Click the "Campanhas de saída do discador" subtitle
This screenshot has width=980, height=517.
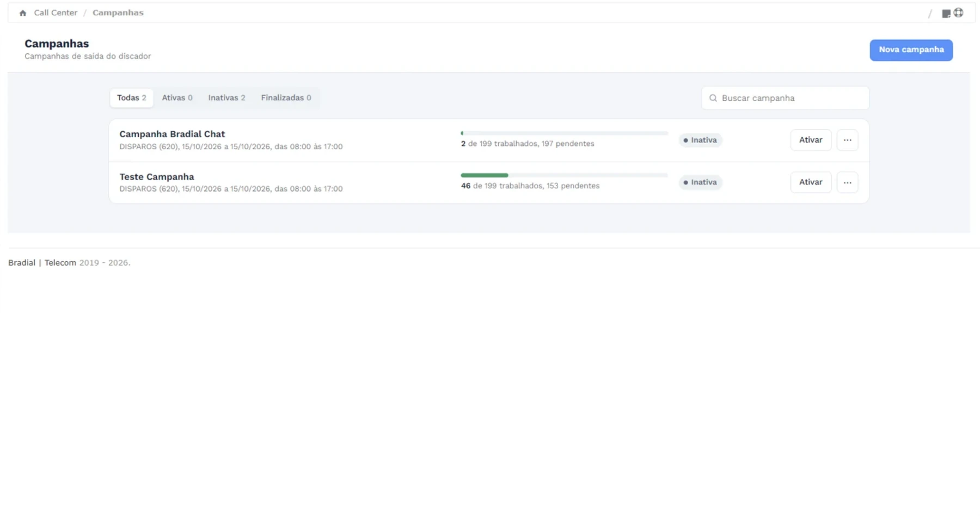[x=88, y=57]
